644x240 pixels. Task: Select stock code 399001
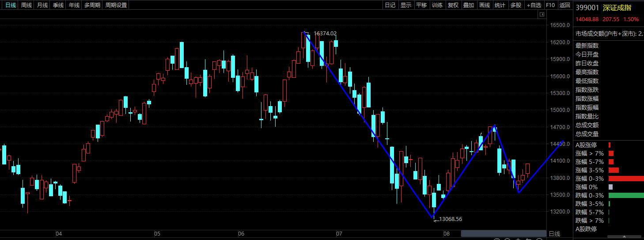(587, 8)
